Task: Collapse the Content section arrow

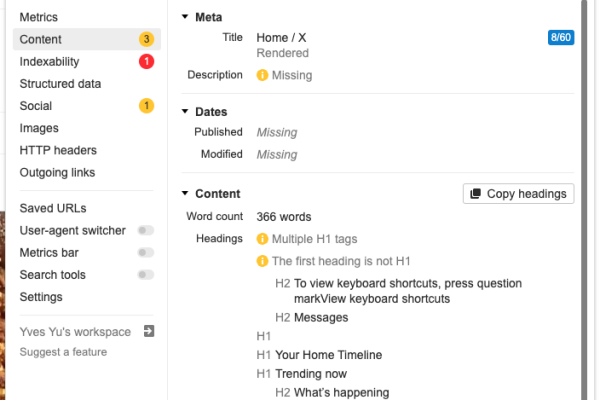Action: coord(185,193)
